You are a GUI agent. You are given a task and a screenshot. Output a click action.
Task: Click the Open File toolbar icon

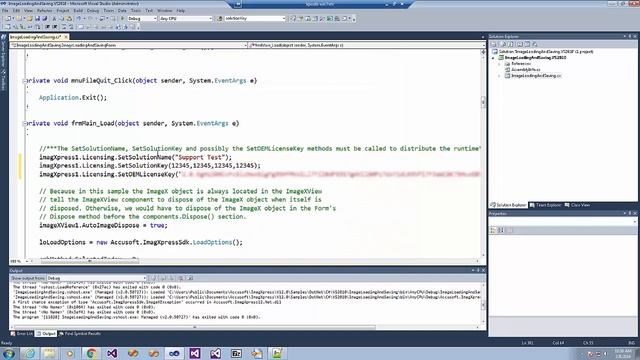tap(29, 18)
